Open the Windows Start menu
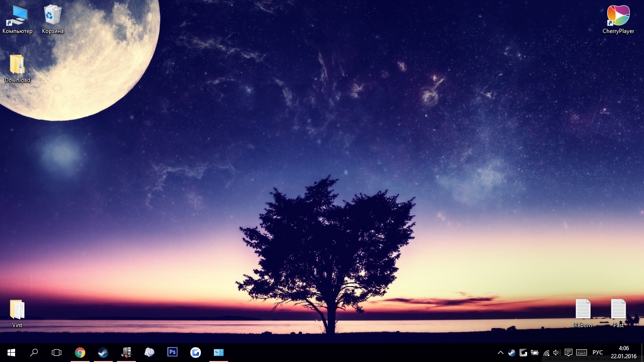 pyautogui.click(x=11, y=352)
